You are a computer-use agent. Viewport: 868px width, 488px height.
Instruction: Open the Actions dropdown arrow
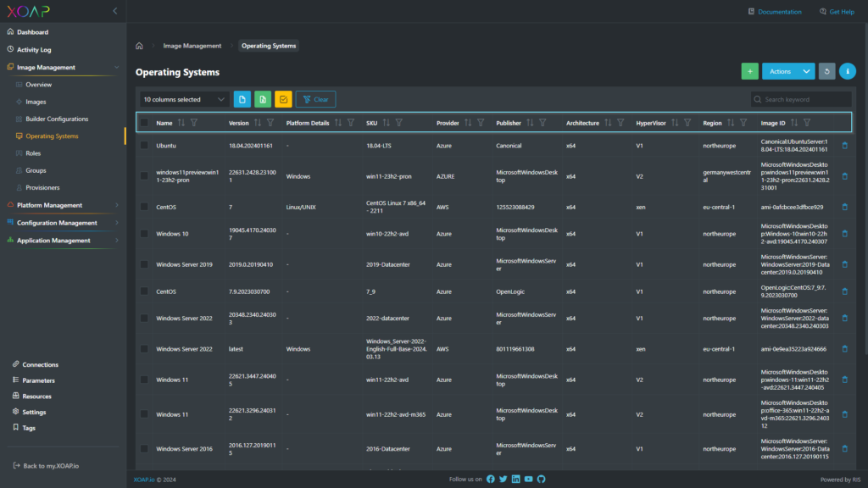point(807,71)
